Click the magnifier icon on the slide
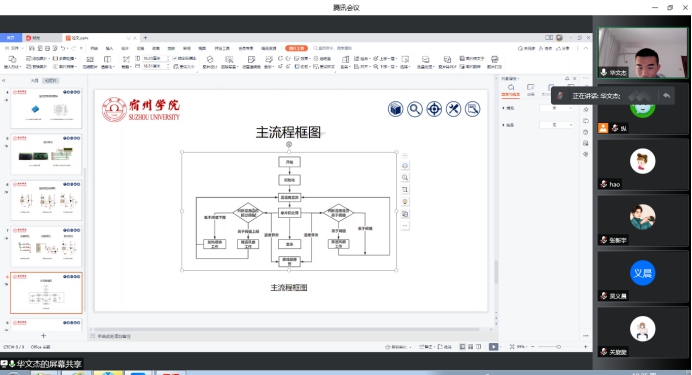 414,109
